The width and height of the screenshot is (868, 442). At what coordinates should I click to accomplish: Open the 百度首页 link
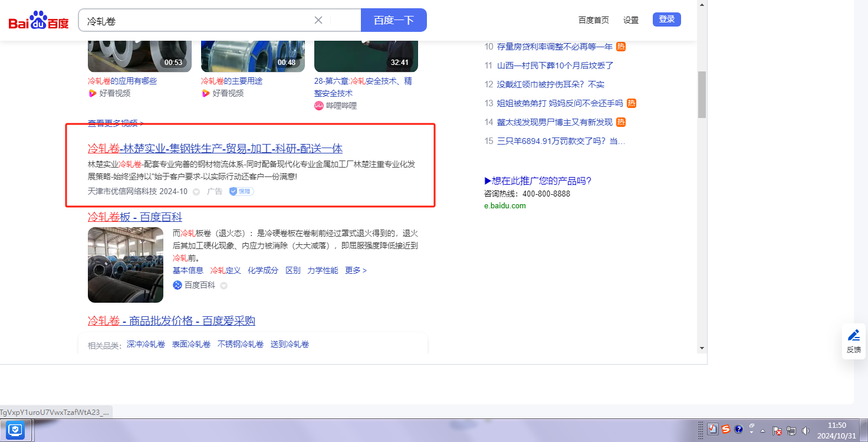(x=594, y=20)
